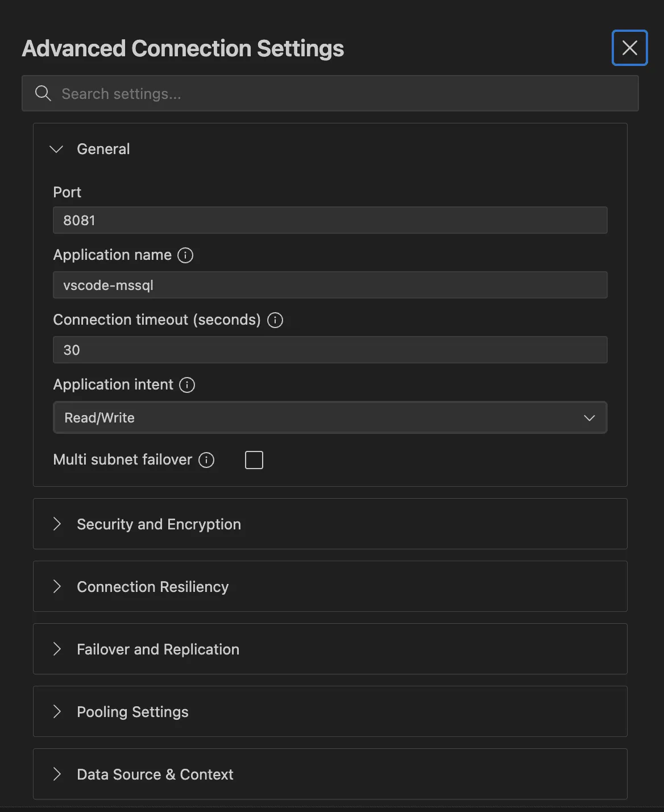The image size is (664, 812).
Task: Expand Data Source & Context section
Action: [x=330, y=774]
